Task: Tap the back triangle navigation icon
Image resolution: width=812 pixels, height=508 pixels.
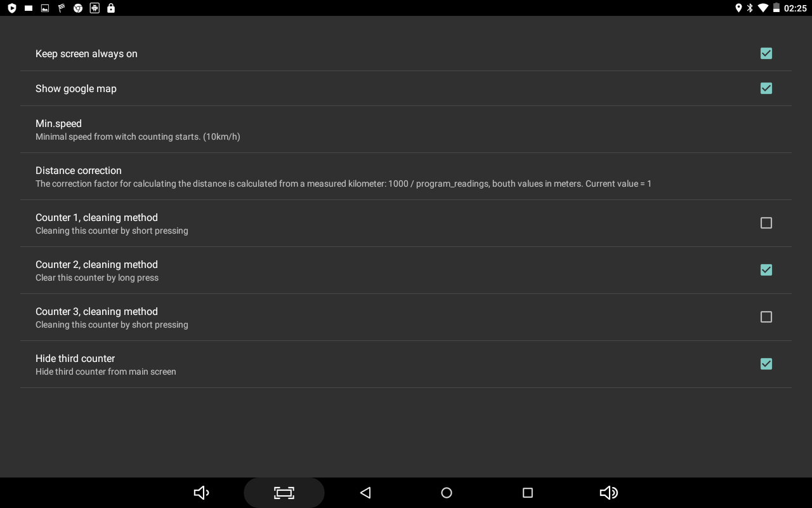Action: pyautogui.click(x=365, y=493)
